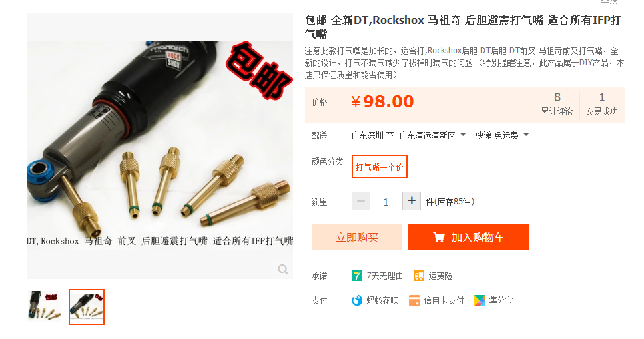Click the 7天无理由 green guarantee icon
The image size is (644, 339).
point(356,276)
